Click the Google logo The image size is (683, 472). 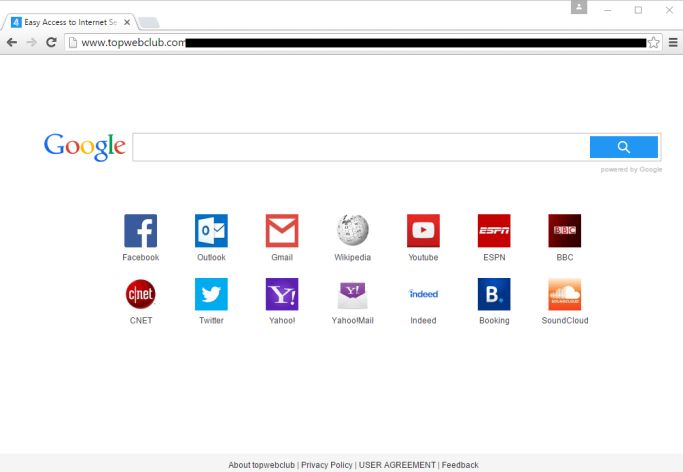point(85,147)
